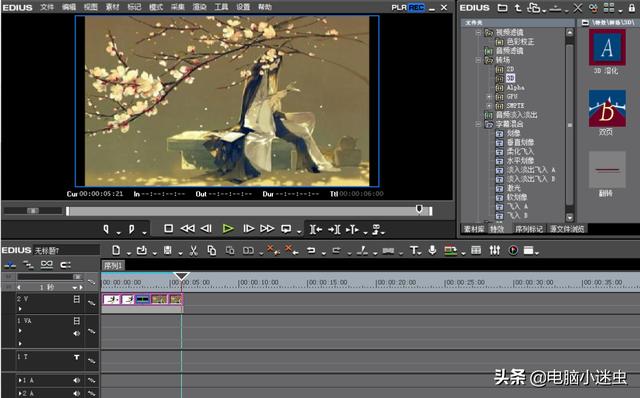Step back one frame

pyautogui.click(x=206, y=229)
